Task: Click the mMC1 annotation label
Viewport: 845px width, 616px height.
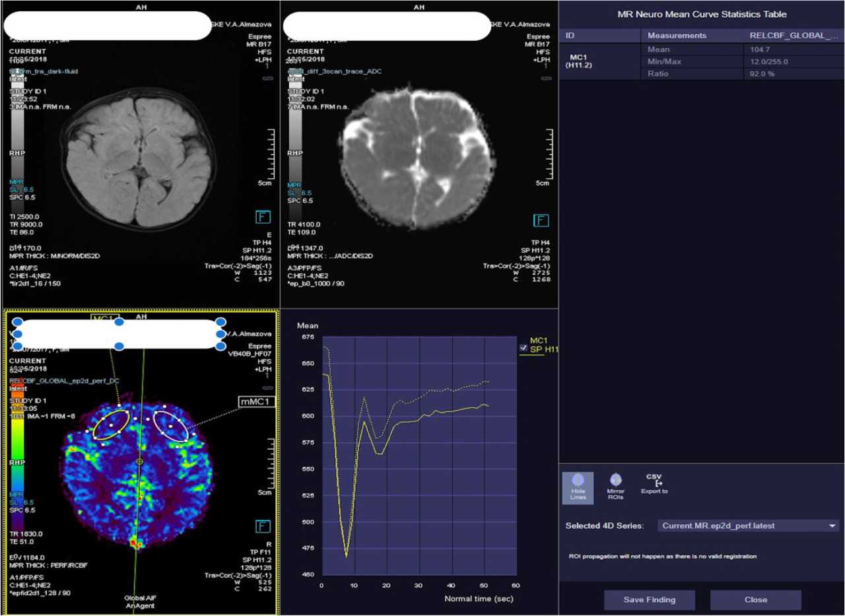Action: [256, 401]
